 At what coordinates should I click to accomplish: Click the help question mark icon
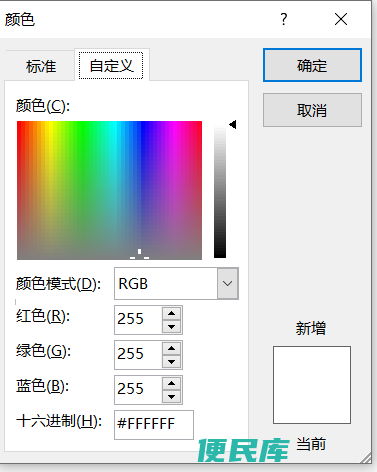pyautogui.click(x=283, y=19)
